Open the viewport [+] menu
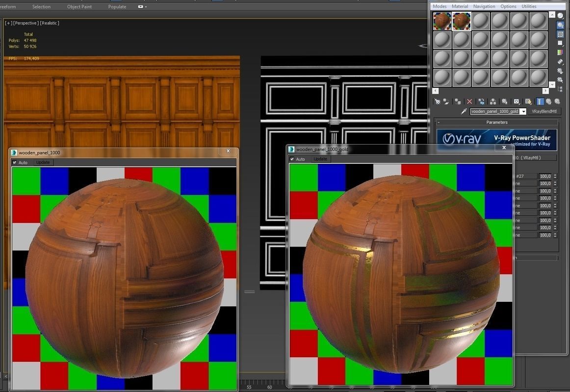This screenshot has width=570, height=392. point(8,23)
